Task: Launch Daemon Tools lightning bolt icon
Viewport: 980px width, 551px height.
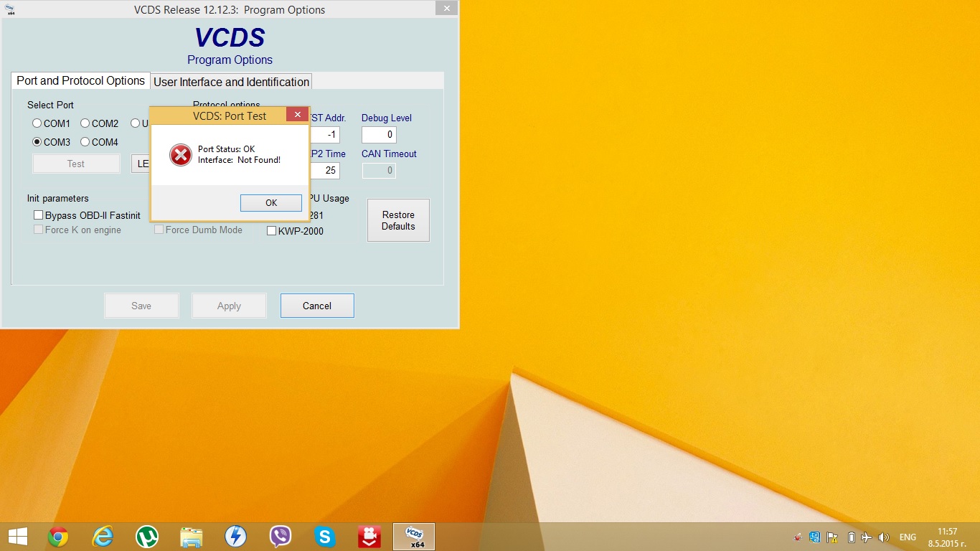Action: click(236, 537)
